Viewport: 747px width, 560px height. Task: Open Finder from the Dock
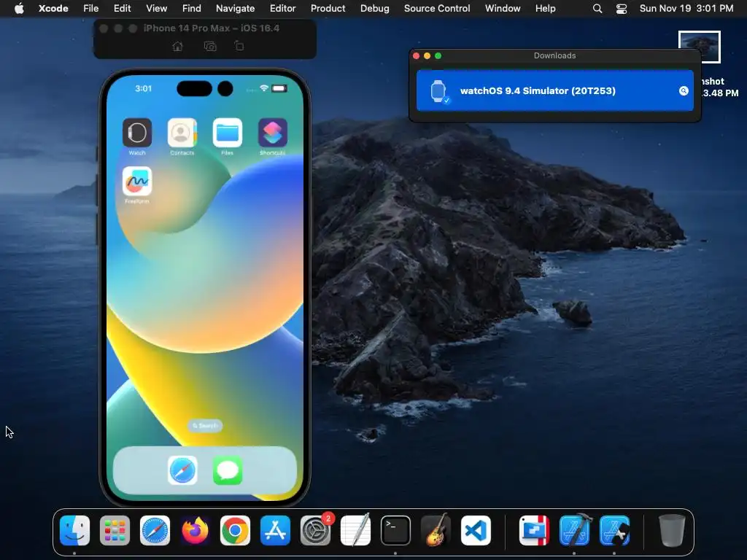click(x=75, y=530)
